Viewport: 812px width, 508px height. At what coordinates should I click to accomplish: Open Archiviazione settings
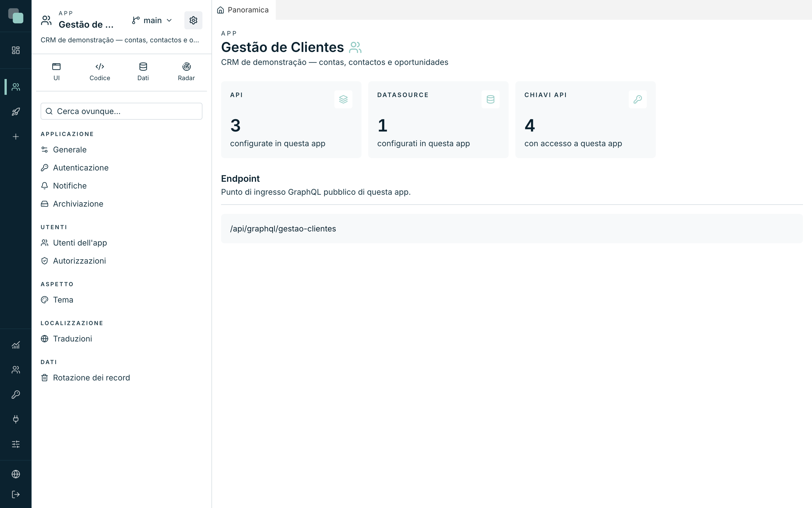pyautogui.click(x=122, y=204)
